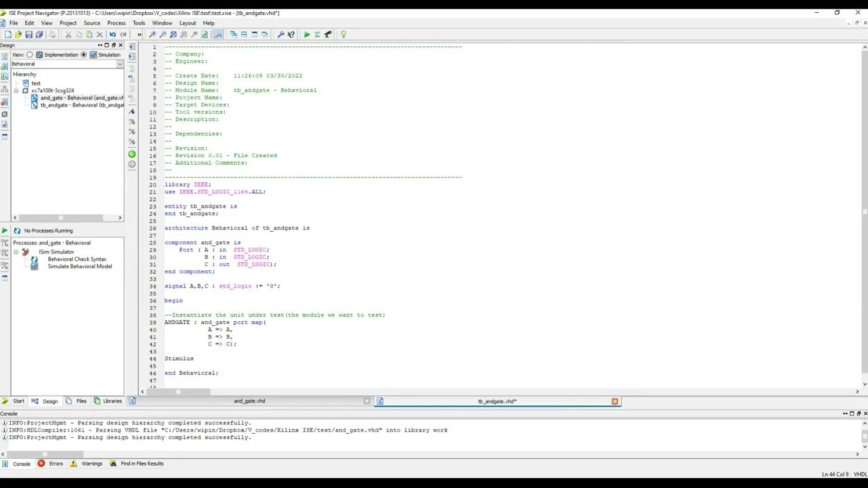This screenshot has height=488, width=868.
Task: Click the light bulb tips icon
Action: 343,34
